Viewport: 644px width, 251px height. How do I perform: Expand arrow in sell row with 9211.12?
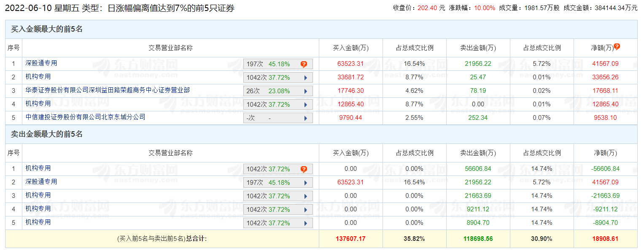coord(305,210)
